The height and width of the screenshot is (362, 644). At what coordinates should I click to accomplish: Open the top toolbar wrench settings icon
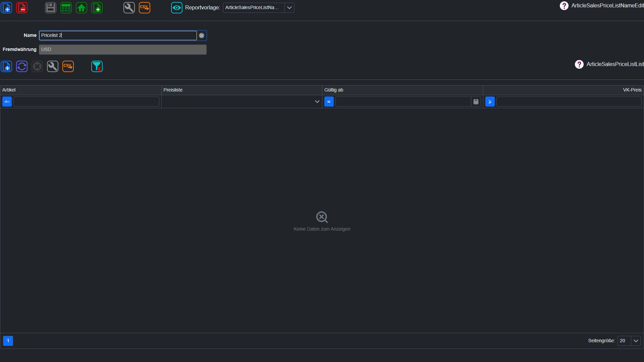pyautogui.click(x=129, y=8)
